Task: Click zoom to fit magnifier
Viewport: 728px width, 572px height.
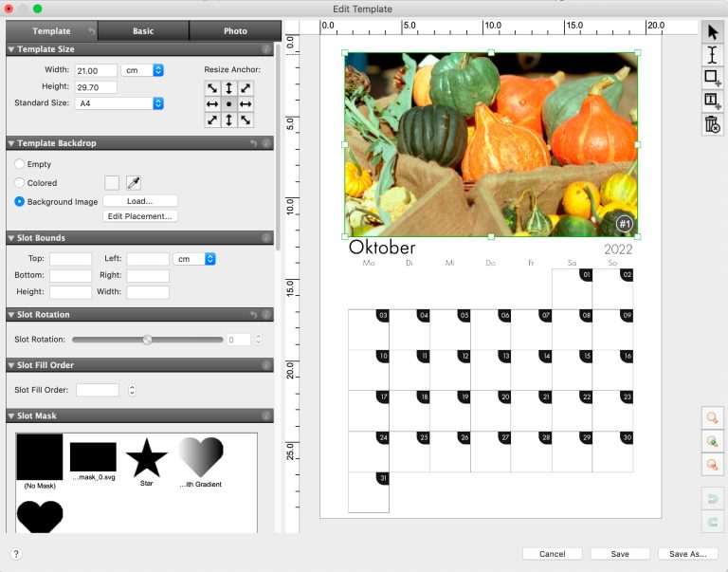Action: 712,417
